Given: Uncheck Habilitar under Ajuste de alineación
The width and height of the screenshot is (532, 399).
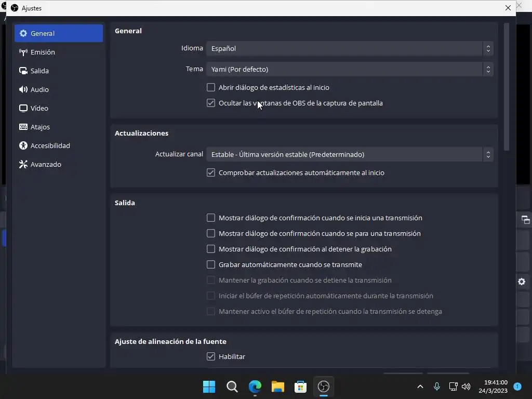Looking at the screenshot, I should (x=211, y=356).
